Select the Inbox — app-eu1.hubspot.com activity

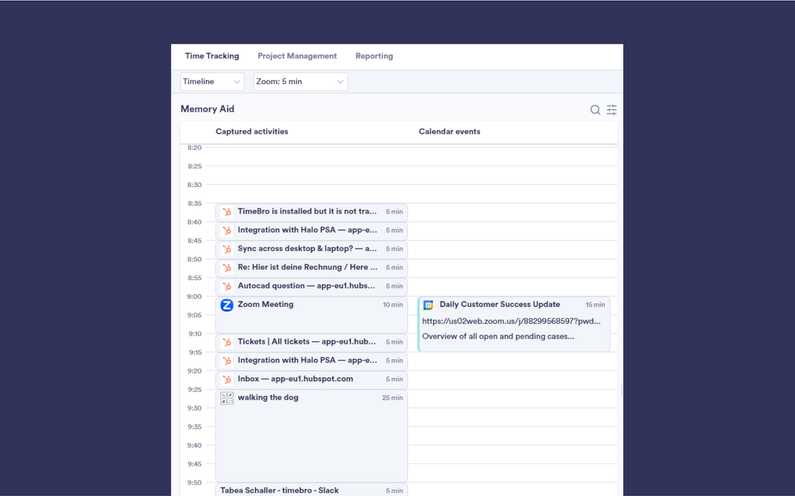[311, 379]
